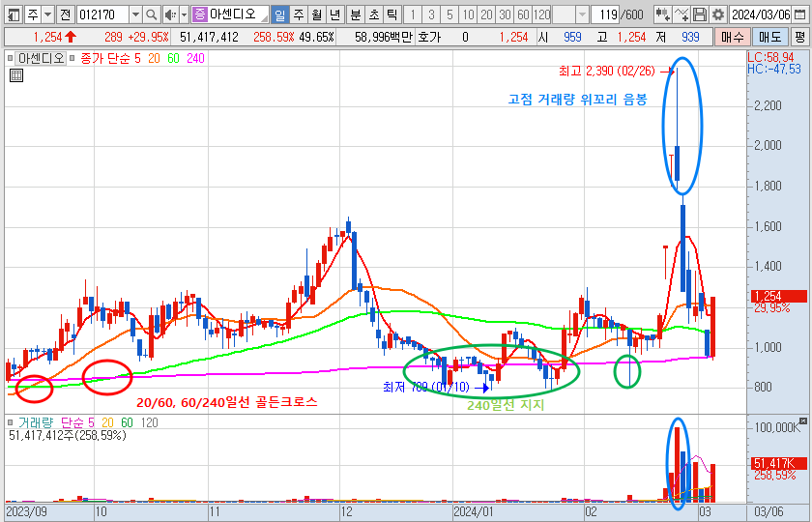Click the add indicator line icon
Image resolution: width=812 pixels, height=522 pixels.
pyautogui.click(x=681, y=14)
